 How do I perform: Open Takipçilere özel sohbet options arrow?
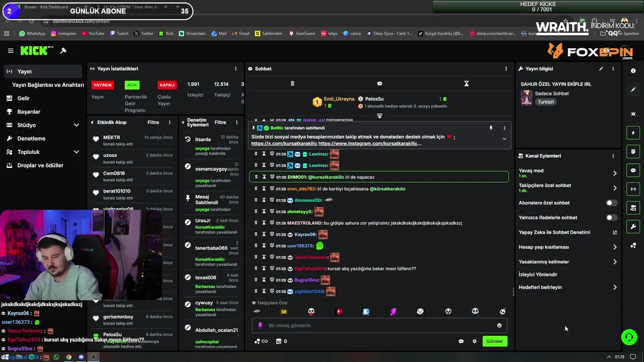point(615,188)
